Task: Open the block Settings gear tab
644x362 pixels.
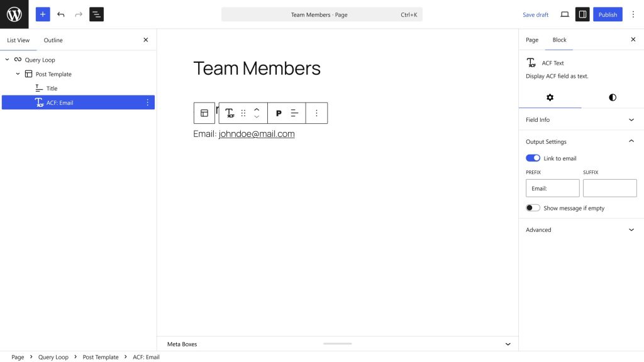Action: [550, 97]
